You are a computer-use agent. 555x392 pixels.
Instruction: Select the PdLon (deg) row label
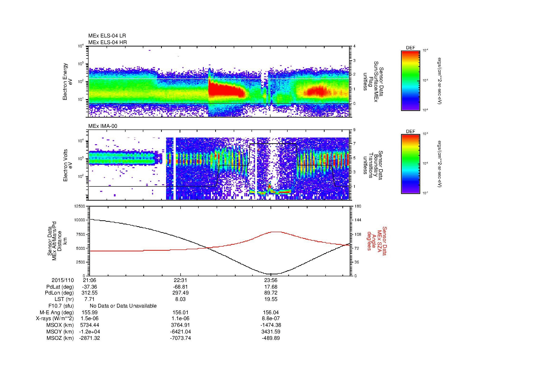[x=60, y=293]
